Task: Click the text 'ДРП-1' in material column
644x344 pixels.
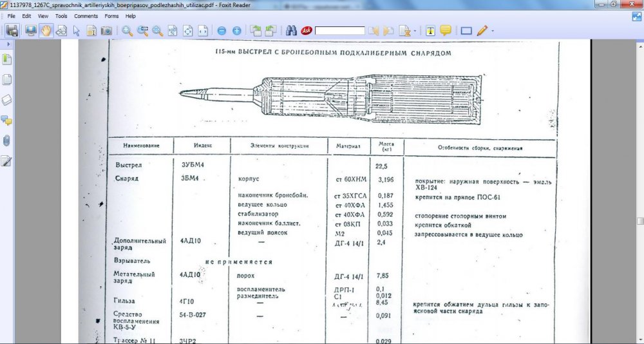Action: pos(345,290)
